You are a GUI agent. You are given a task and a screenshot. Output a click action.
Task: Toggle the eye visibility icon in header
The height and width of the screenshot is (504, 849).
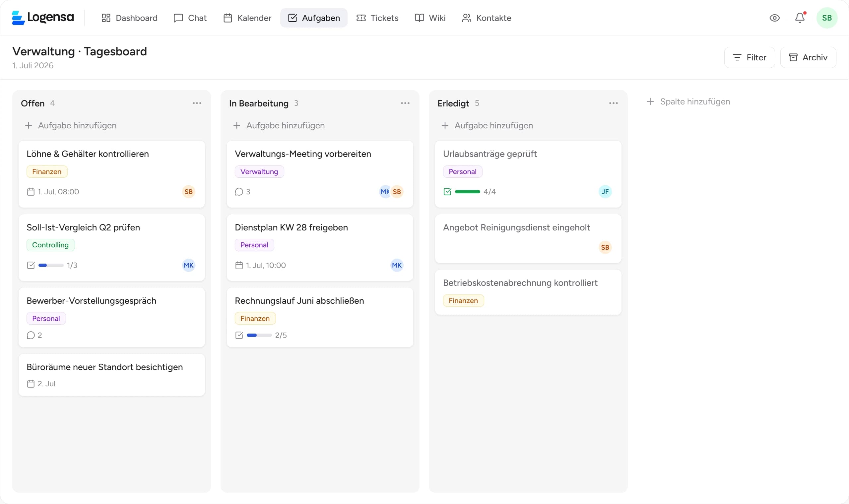click(775, 18)
